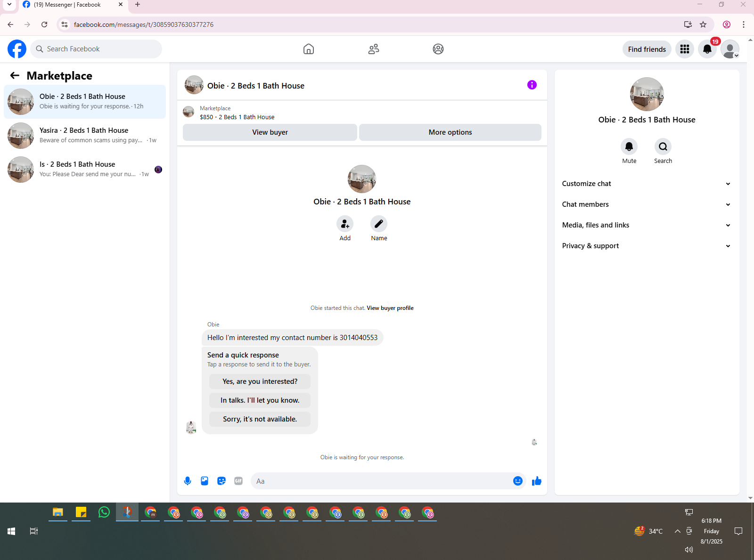Open the $850 2 Beds 1 Bath House listing
Viewport: 754px width, 560px height.
(237, 117)
